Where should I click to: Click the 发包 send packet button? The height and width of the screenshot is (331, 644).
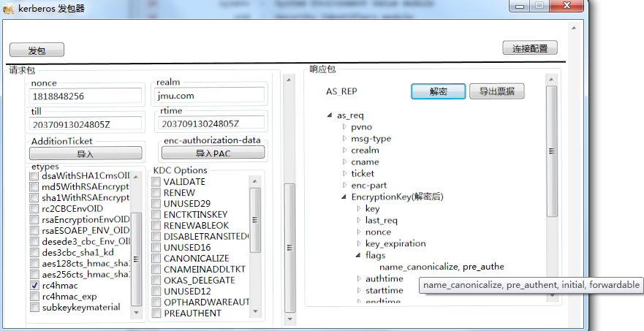[x=37, y=50]
